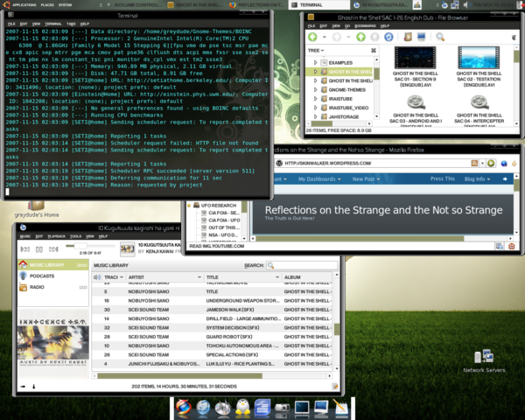Viewport: 525px width, 420px height.
Task: Click horizontal scrollbar under the track list
Action: pyautogui.click(x=179, y=376)
